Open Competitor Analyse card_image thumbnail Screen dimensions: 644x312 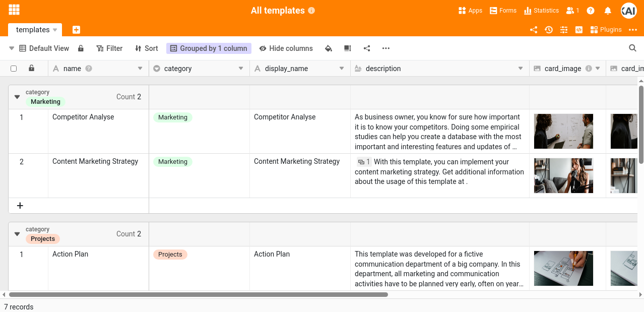click(563, 131)
